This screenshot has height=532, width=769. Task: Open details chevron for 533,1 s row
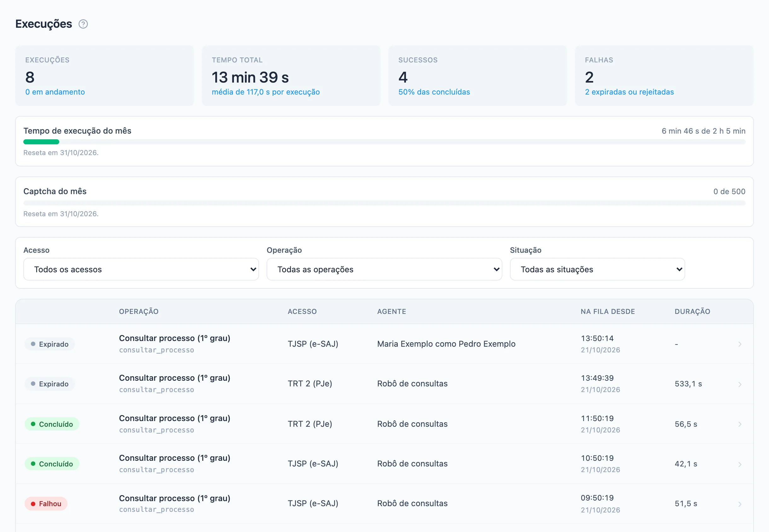pyautogui.click(x=740, y=384)
